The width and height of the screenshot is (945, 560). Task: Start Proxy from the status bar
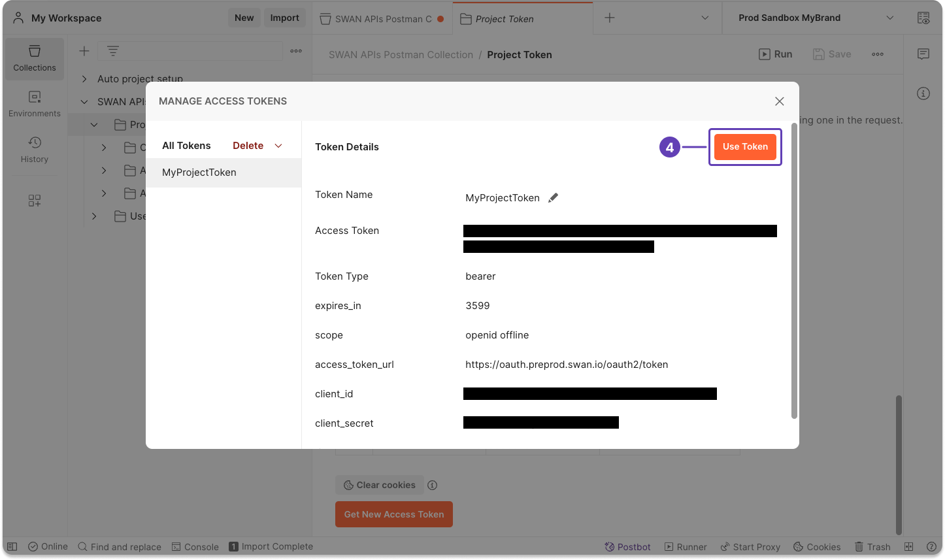click(x=750, y=546)
